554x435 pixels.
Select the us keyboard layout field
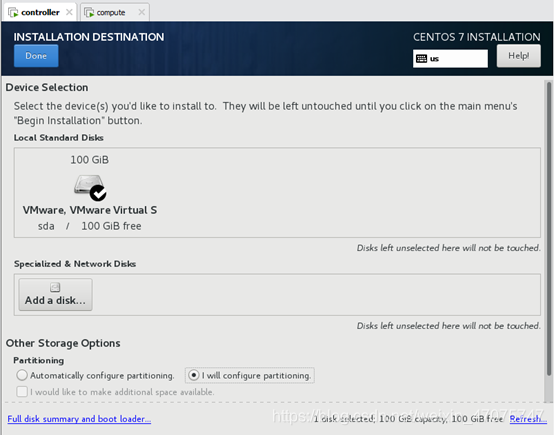click(450, 59)
